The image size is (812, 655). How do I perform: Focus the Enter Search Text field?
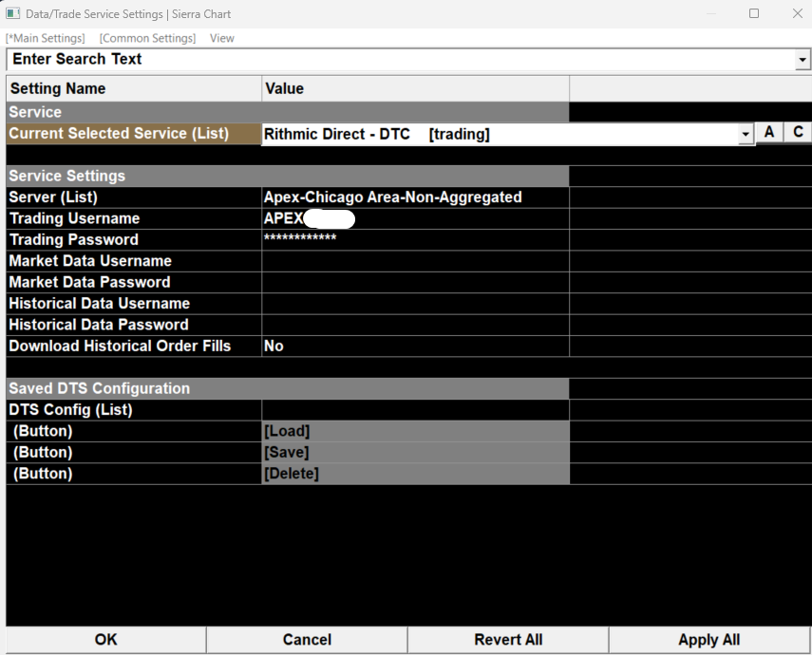coord(401,59)
